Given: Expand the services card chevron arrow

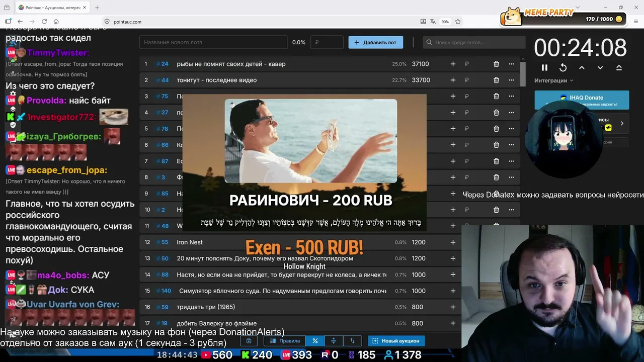Looking at the screenshot, I should click(x=622, y=123).
